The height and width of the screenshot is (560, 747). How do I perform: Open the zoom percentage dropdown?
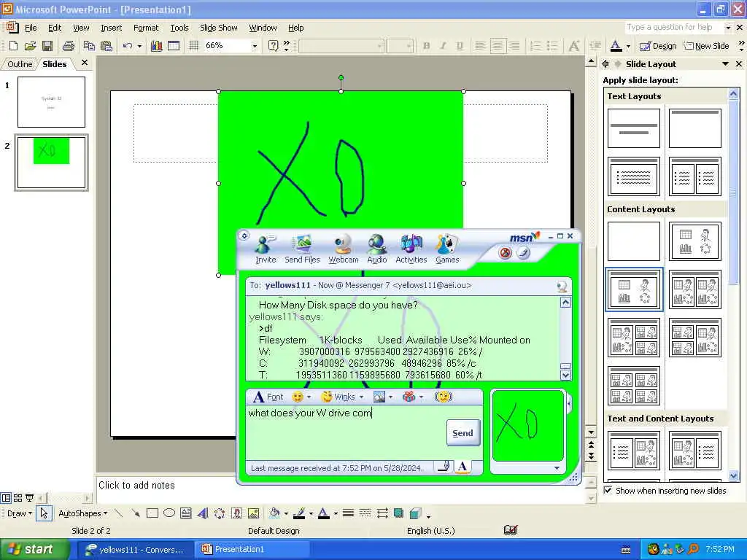pyautogui.click(x=255, y=46)
